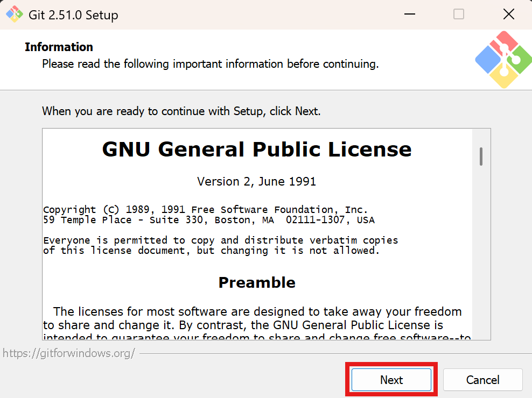Minimize the Git Setup window

(410, 14)
